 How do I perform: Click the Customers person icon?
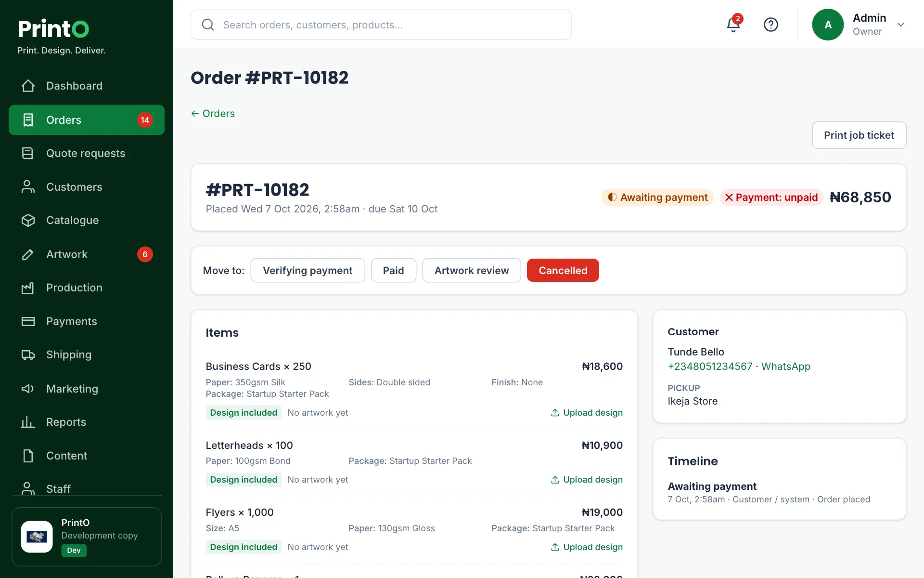[28, 187]
